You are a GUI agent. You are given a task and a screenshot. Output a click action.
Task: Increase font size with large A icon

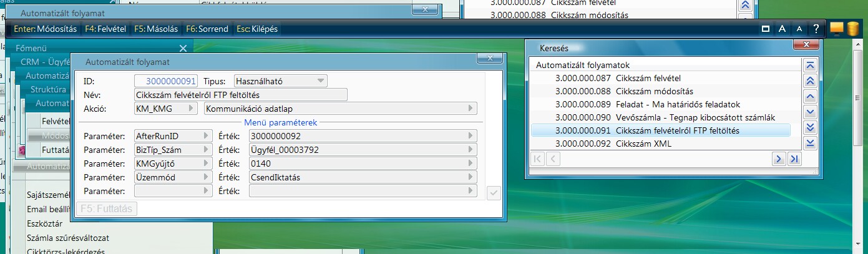tap(781, 29)
